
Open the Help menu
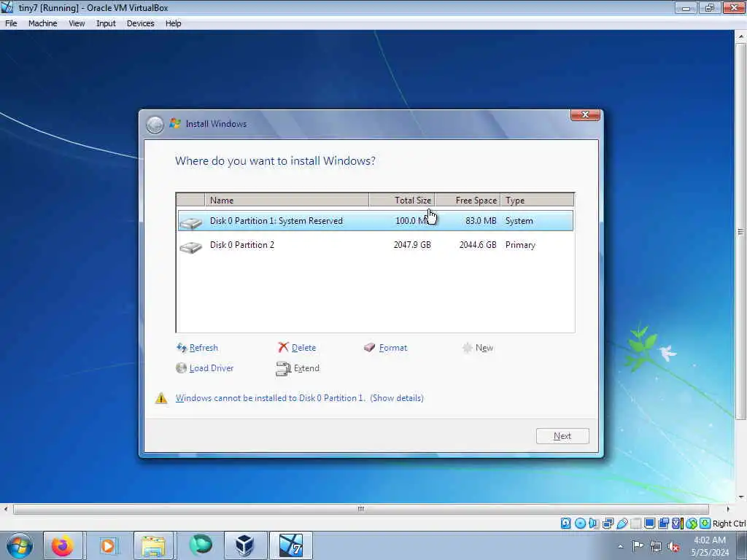click(x=174, y=23)
